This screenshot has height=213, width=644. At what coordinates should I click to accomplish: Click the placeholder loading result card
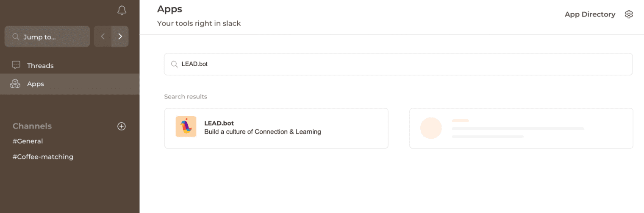[521, 128]
